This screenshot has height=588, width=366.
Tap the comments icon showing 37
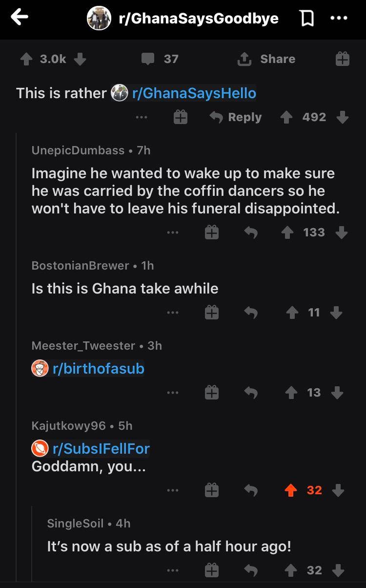click(149, 59)
